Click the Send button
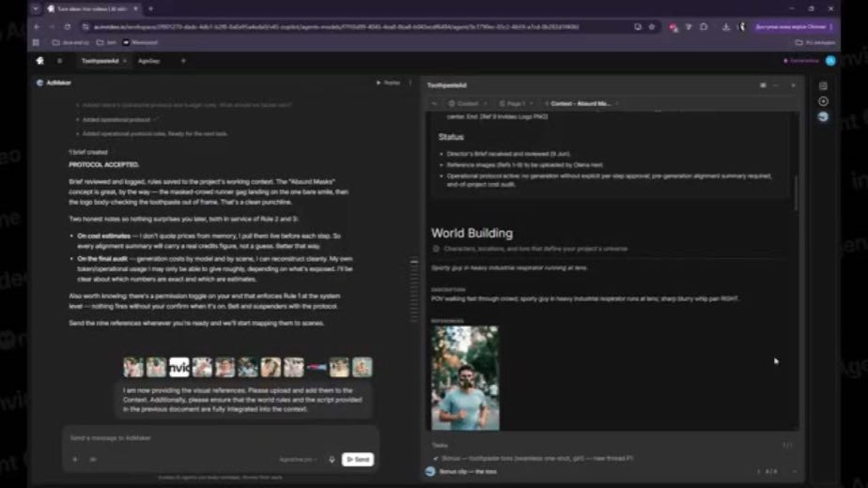The width and height of the screenshot is (868, 488). click(x=358, y=459)
